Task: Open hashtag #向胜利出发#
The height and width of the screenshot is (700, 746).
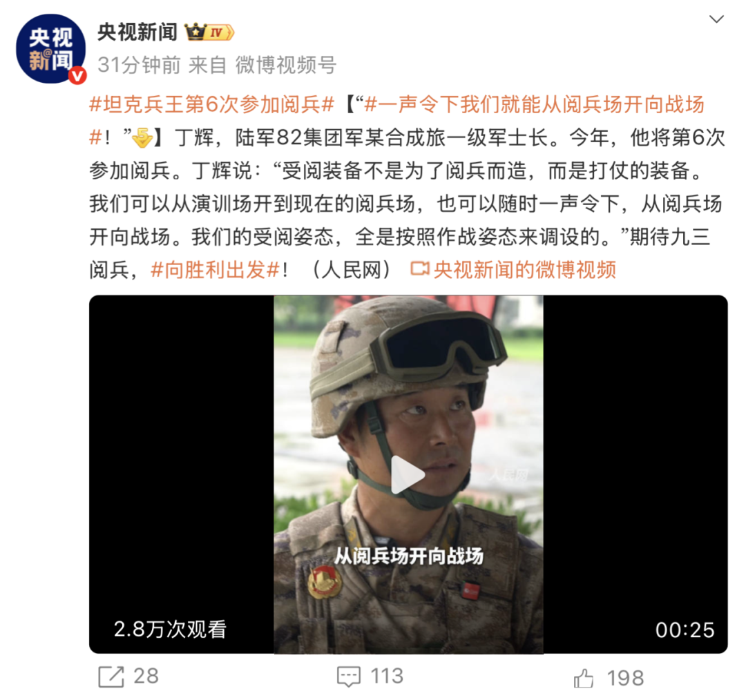Action: pos(215,270)
